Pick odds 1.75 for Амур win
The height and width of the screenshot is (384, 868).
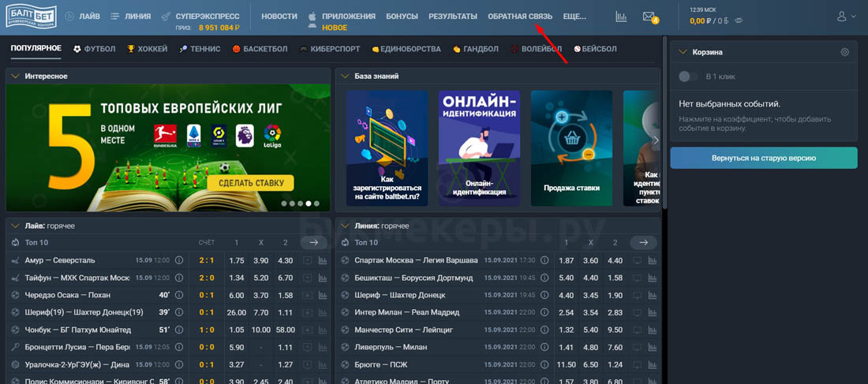point(237,260)
